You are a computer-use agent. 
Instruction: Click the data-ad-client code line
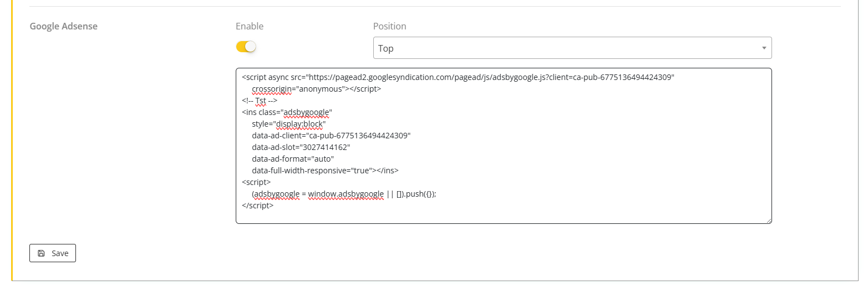click(331, 136)
